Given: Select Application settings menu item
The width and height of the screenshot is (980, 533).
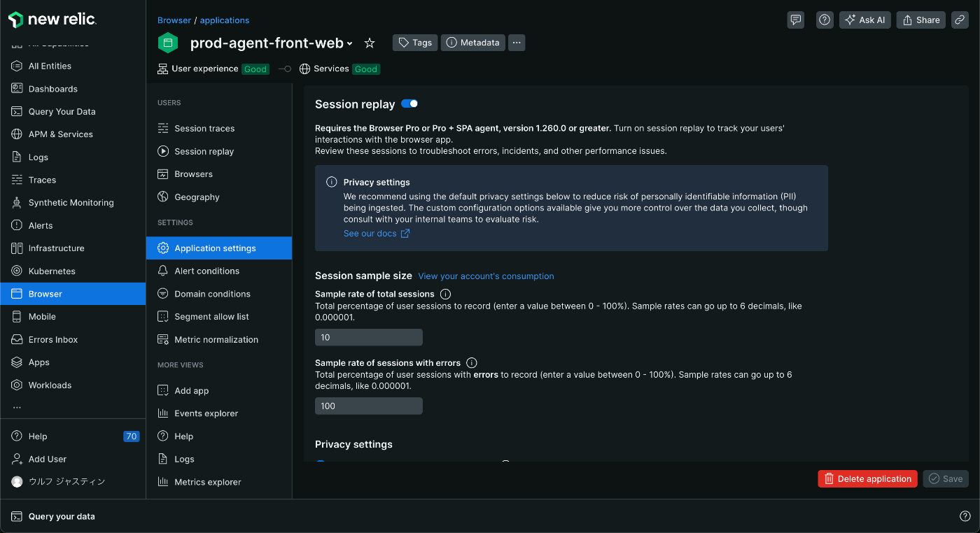Looking at the screenshot, I should click(x=219, y=248).
